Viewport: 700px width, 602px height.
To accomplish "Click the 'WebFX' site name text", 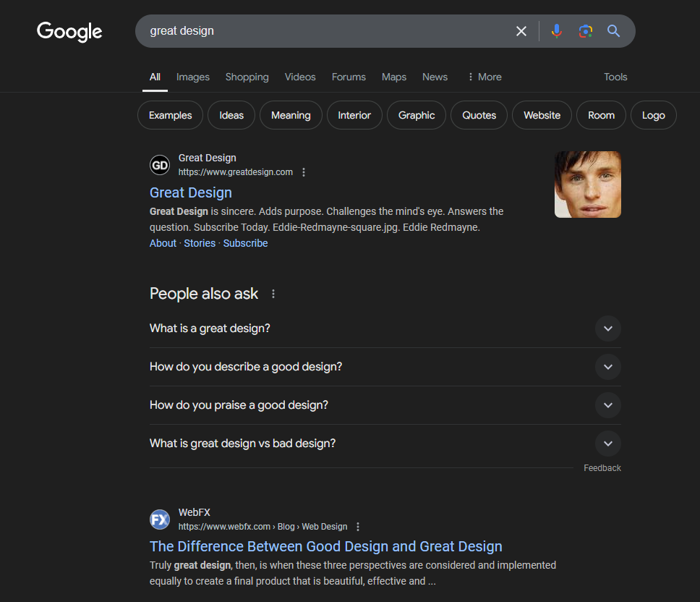I will (x=195, y=512).
